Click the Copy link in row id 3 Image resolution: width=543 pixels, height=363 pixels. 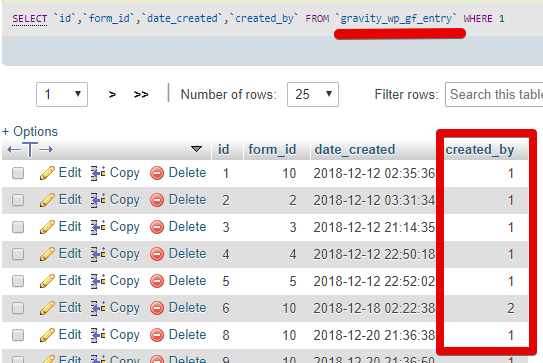click(x=125, y=227)
